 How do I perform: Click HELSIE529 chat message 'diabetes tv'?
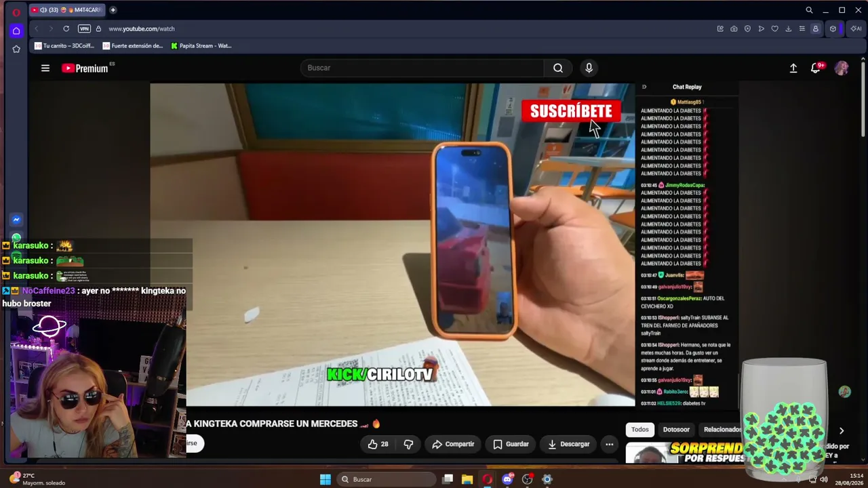click(694, 403)
